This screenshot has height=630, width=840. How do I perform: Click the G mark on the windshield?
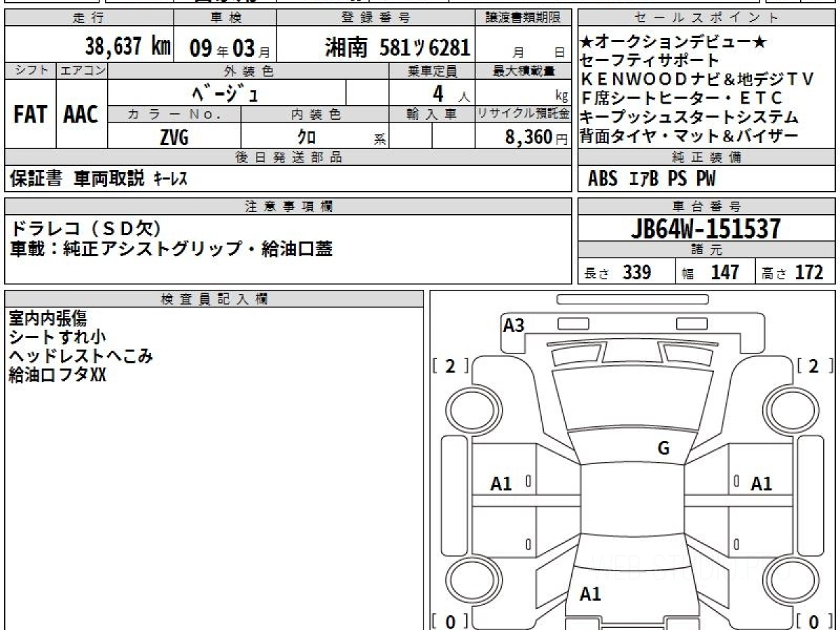[664, 449]
